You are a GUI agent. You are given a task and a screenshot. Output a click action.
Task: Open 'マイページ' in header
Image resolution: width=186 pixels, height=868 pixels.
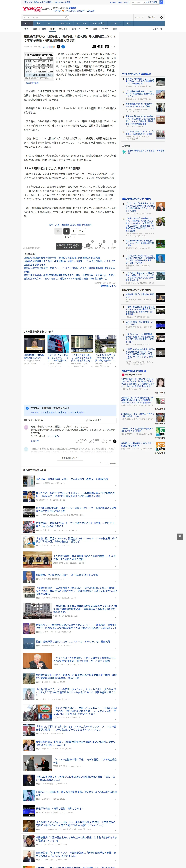tap(139, 18)
